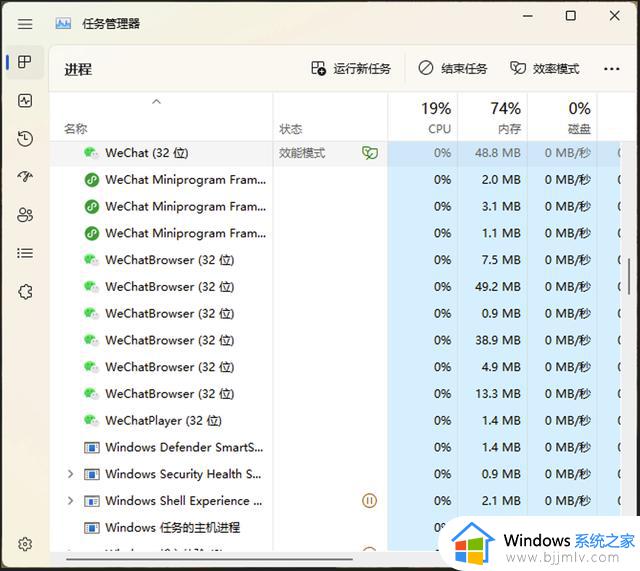Viewport: 640px width, 571px height.
Task: Click the Task Manager title icon
Action: coord(63,24)
